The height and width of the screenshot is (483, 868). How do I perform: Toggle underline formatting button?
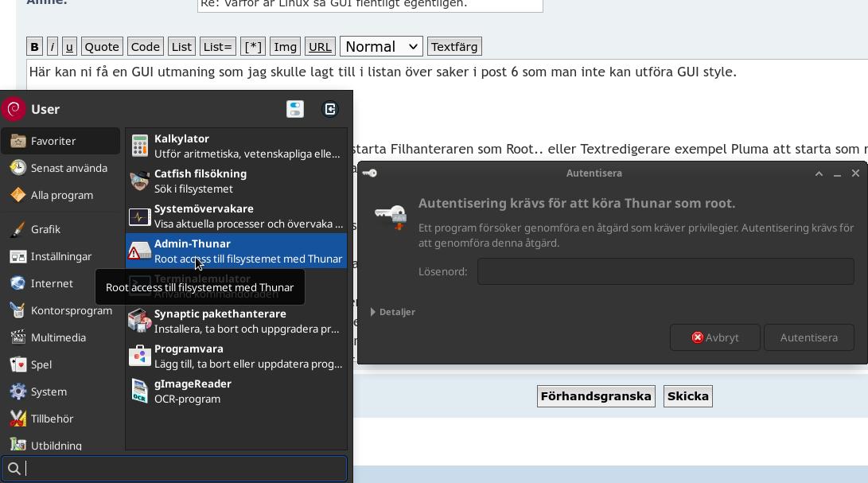coord(69,46)
